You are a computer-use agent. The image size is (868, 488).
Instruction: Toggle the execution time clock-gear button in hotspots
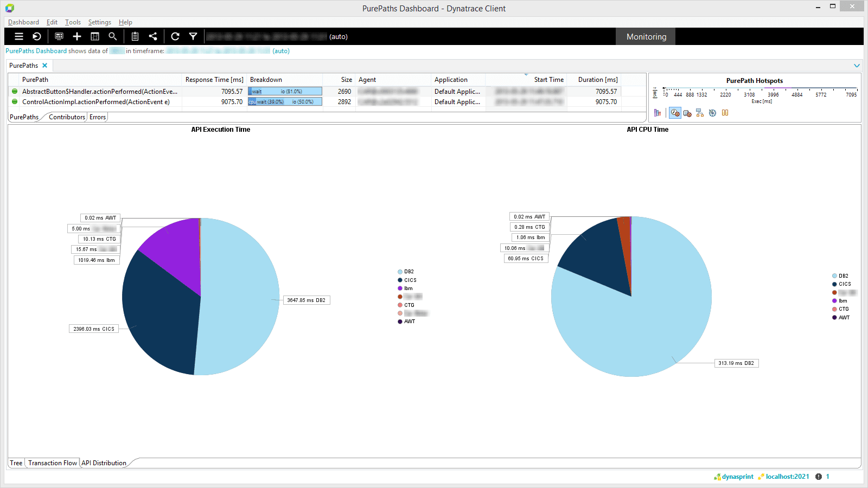click(x=675, y=113)
